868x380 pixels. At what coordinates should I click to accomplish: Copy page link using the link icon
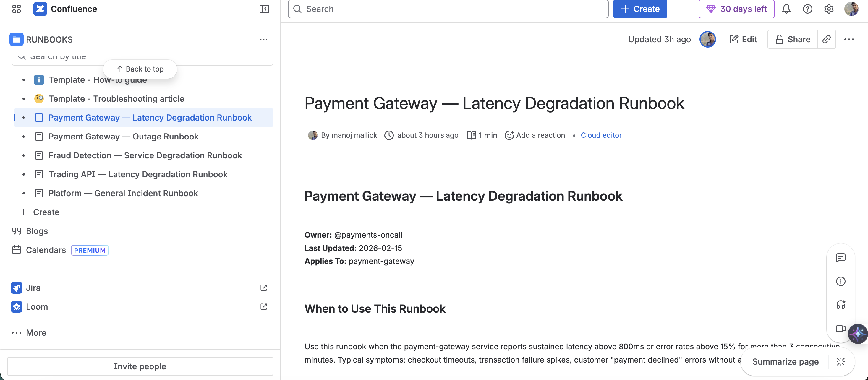(x=827, y=39)
